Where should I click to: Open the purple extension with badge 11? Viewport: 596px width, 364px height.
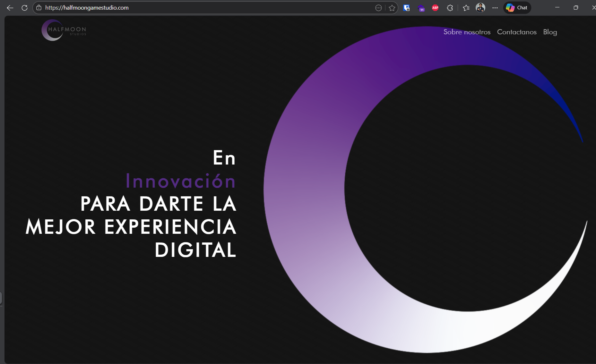[421, 8]
